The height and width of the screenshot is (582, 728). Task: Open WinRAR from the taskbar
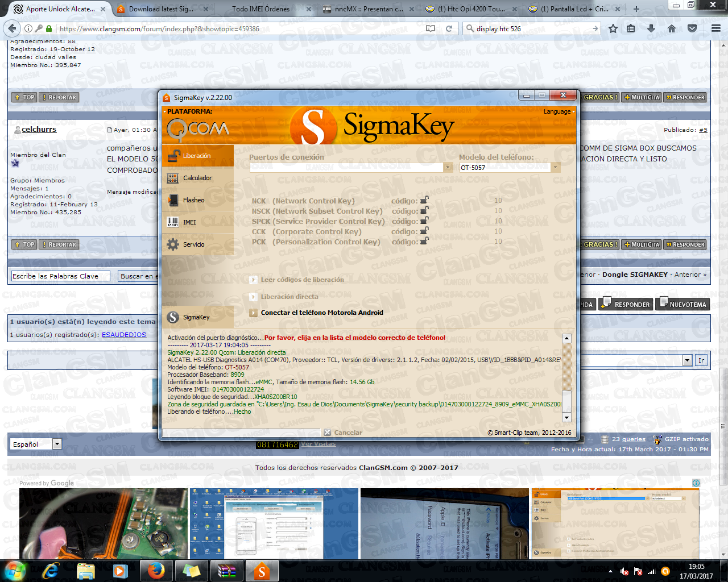[x=227, y=571]
